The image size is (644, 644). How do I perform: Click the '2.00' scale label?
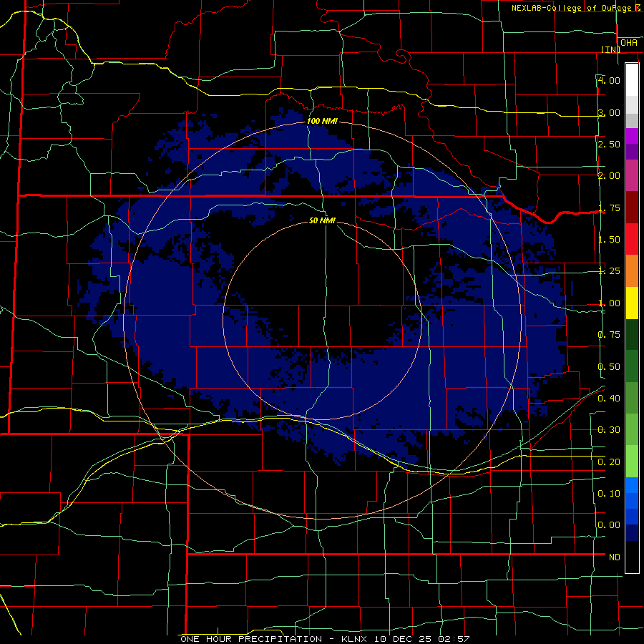pyautogui.click(x=609, y=176)
